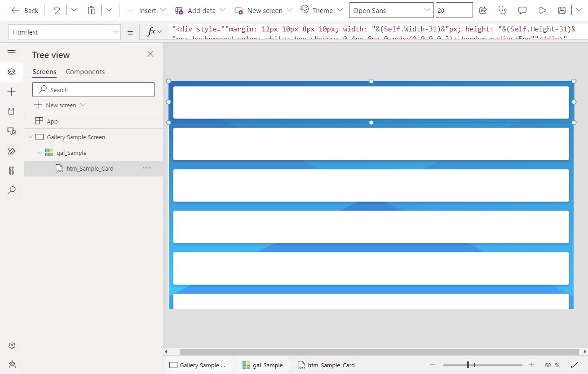Preview the app with Play icon

coord(543,10)
